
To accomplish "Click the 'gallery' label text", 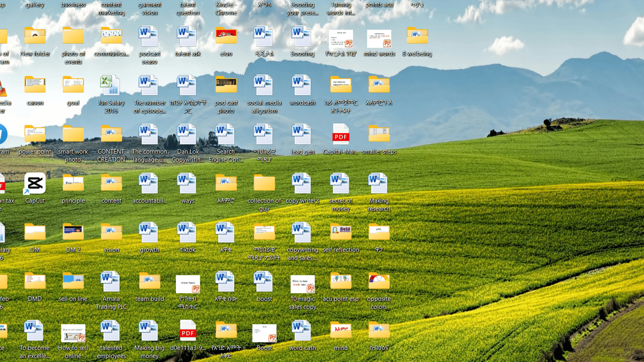I will pos(35,5).
